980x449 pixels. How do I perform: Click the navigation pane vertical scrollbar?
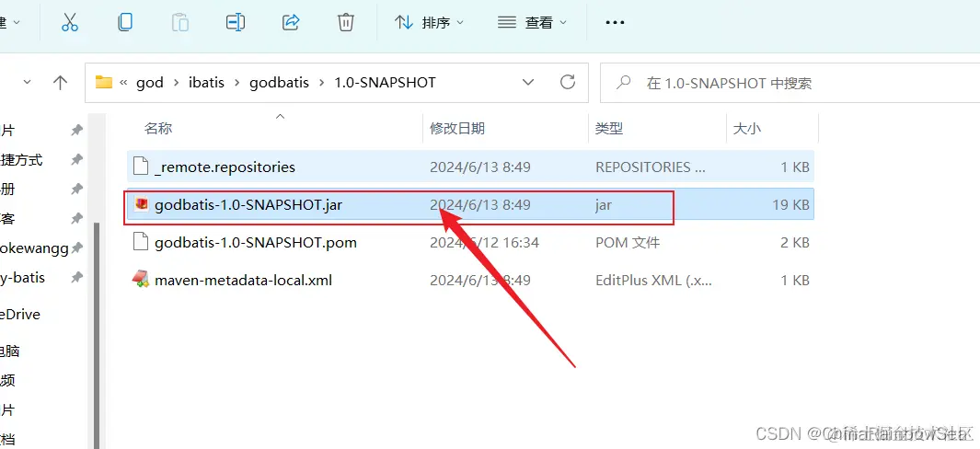point(96,335)
